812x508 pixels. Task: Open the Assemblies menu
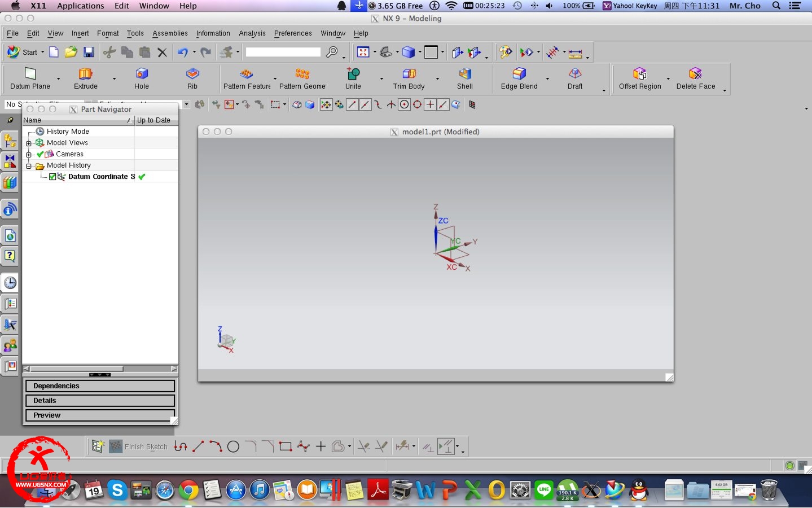click(170, 33)
